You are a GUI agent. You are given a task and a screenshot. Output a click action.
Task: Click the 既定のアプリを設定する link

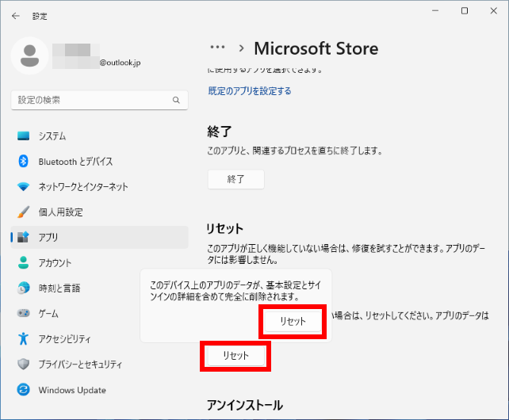click(249, 91)
